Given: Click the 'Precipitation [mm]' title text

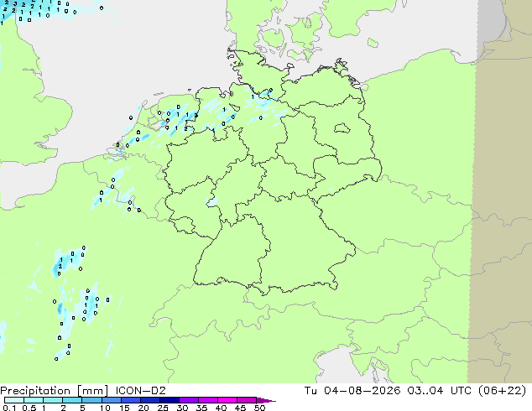Looking at the screenshot, I should (x=55, y=391).
